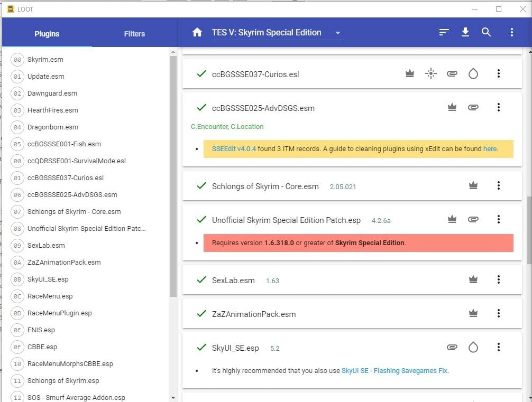
Task: Click the sidebar scroll down arrow
Action: [x=173, y=398]
